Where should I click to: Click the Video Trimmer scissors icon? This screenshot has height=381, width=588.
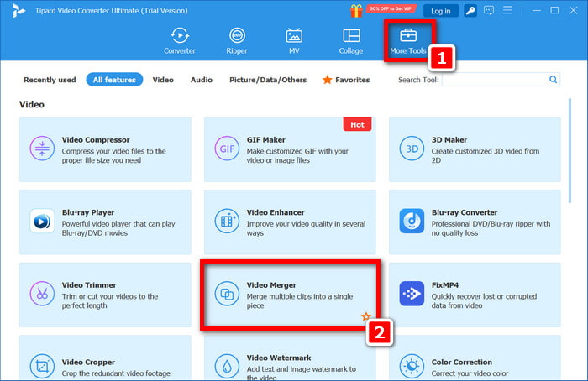coord(42,294)
